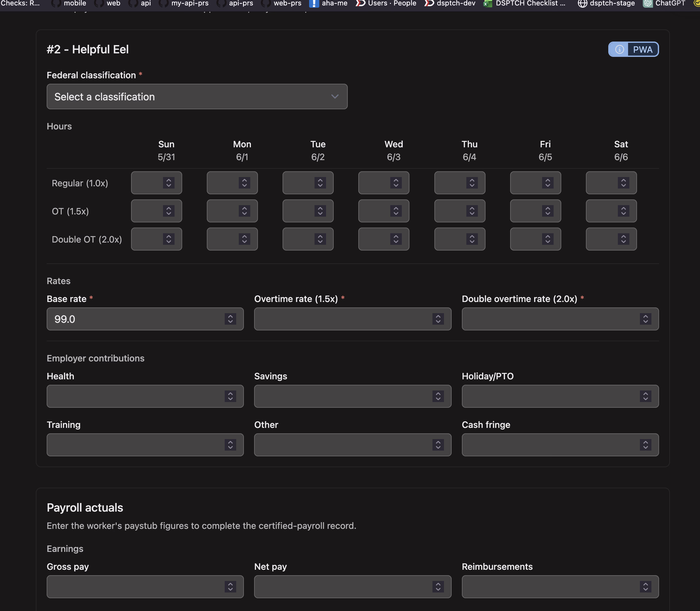Click the Cash fringe stepper arrows

coord(645,445)
